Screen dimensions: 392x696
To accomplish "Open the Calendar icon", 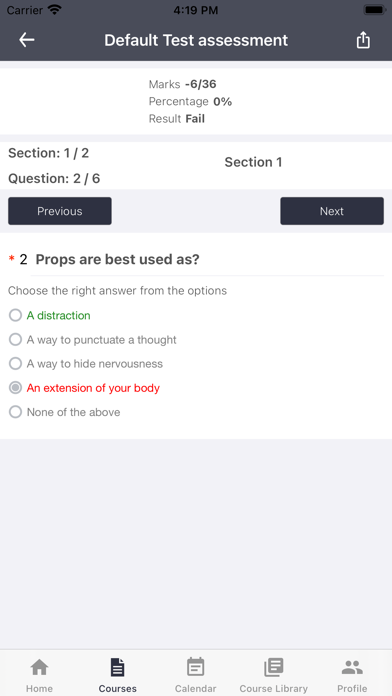I will (195, 667).
